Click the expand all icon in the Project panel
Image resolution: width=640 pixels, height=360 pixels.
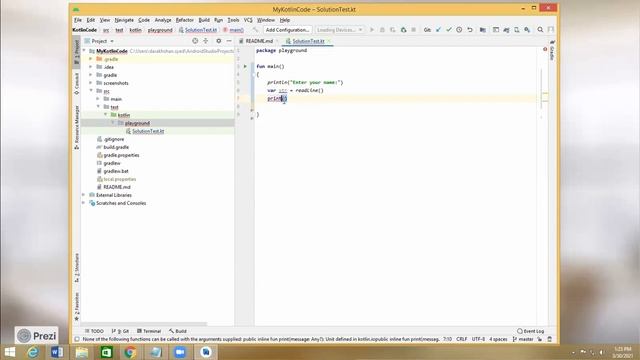(x=206, y=41)
